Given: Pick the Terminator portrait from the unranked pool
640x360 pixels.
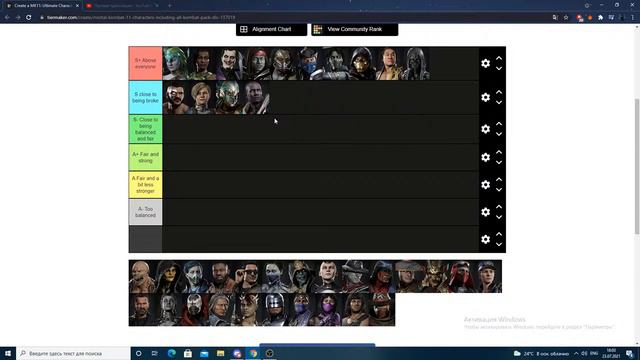Looking at the screenshot, I should pos(142,309).
